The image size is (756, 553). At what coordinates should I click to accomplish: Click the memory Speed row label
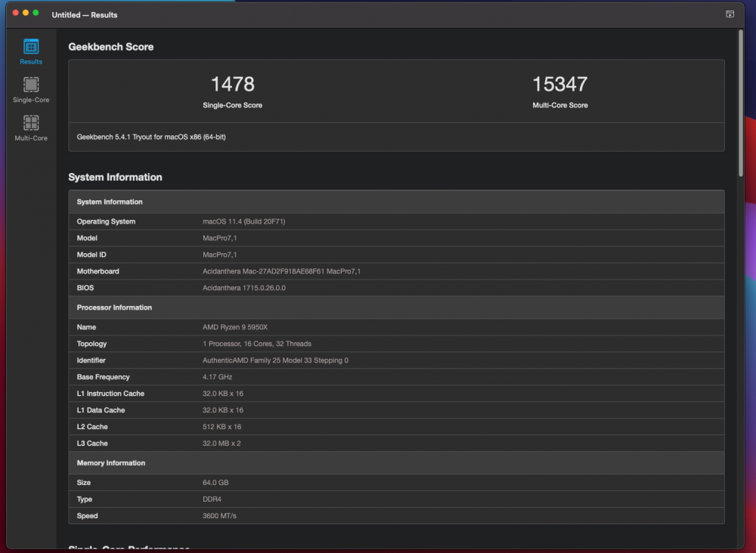(x=87, y=516)
